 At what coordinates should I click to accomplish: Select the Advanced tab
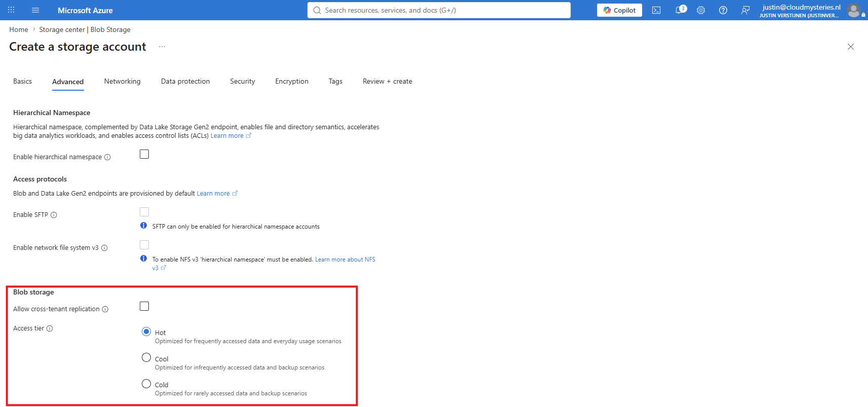(68, 82)
